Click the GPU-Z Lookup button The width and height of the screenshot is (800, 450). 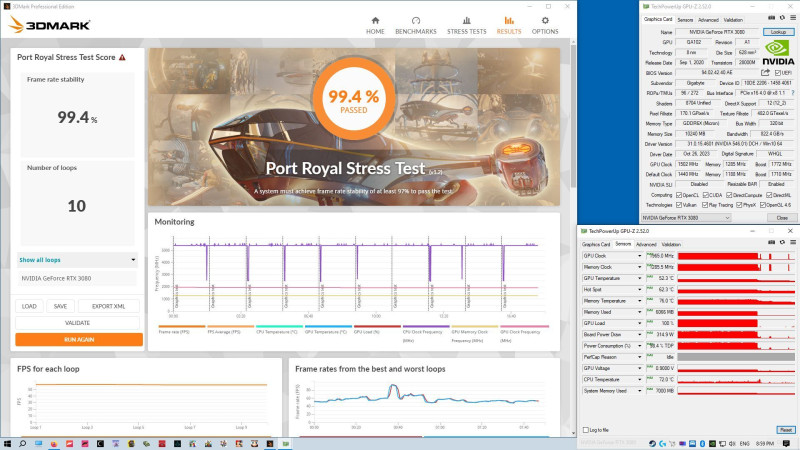[778, 32]
